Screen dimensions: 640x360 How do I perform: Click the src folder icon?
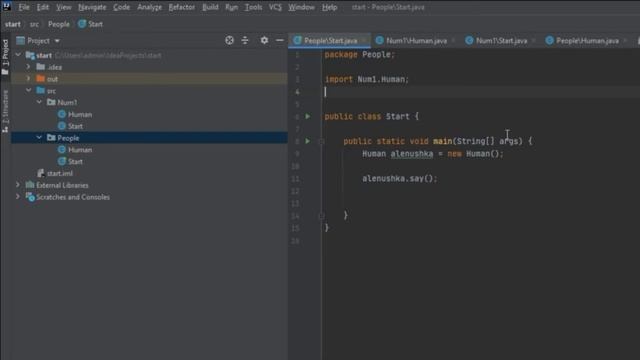click(x=40, y=90)
